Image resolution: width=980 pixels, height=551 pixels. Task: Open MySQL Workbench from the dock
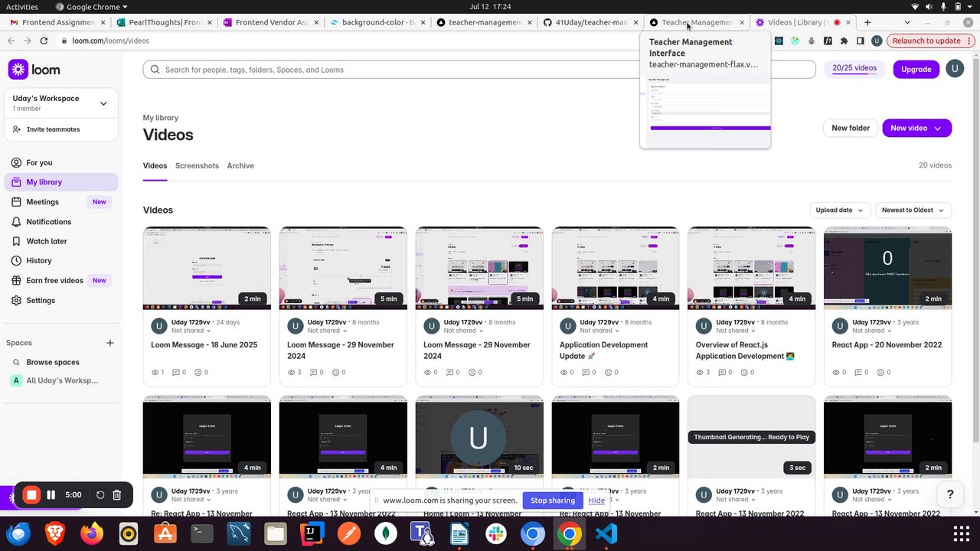tap(239, 533)
